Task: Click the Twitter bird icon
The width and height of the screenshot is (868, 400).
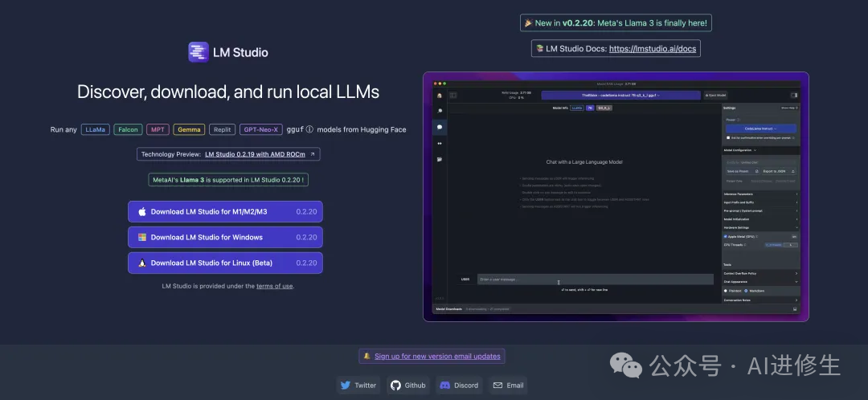Action: 346,385
